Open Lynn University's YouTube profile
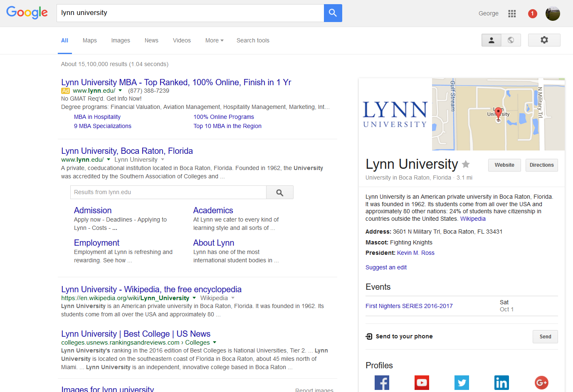 422,382
